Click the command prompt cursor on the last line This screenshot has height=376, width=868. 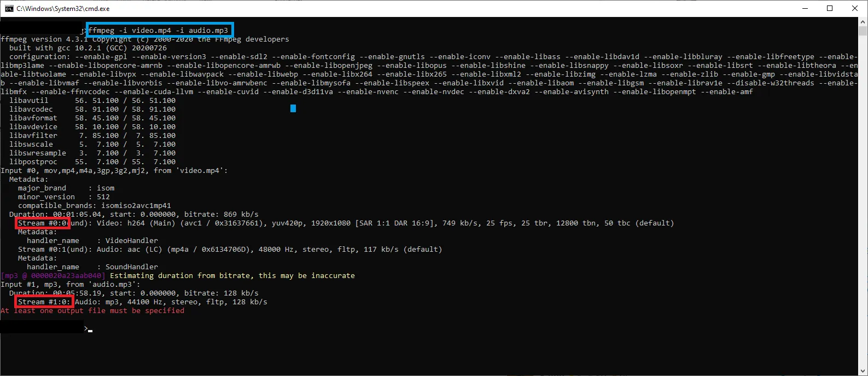pos(90,331)
